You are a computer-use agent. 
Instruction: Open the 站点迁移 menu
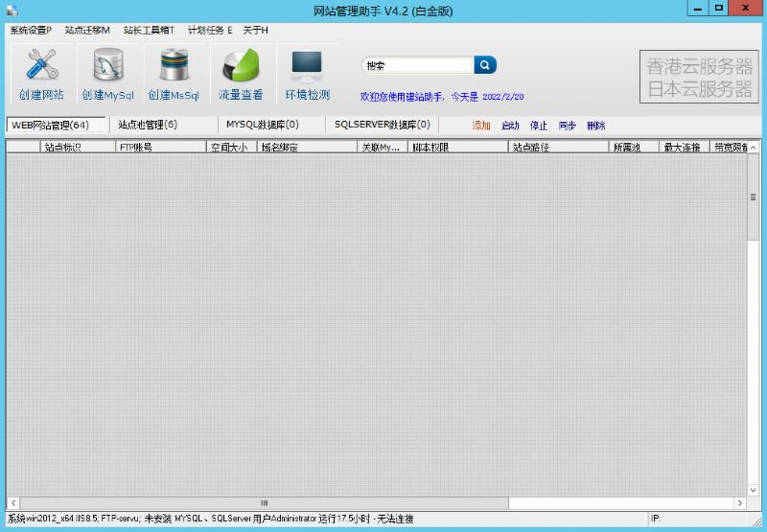[87, 31]
